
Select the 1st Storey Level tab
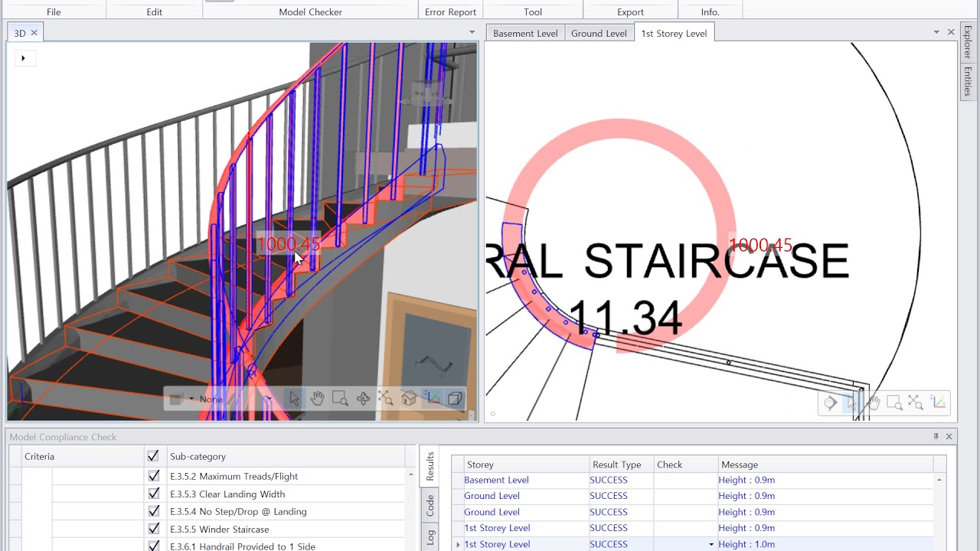pos(674,33)
